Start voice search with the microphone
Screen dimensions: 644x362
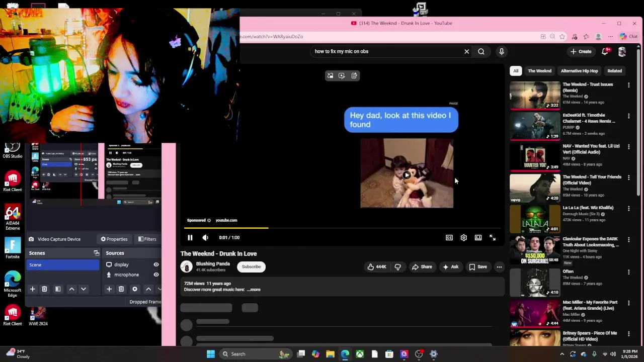pos(502,51)
